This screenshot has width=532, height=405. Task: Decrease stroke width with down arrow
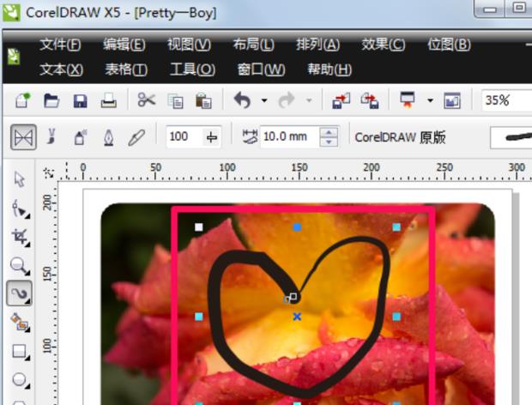tap(329, 142)
